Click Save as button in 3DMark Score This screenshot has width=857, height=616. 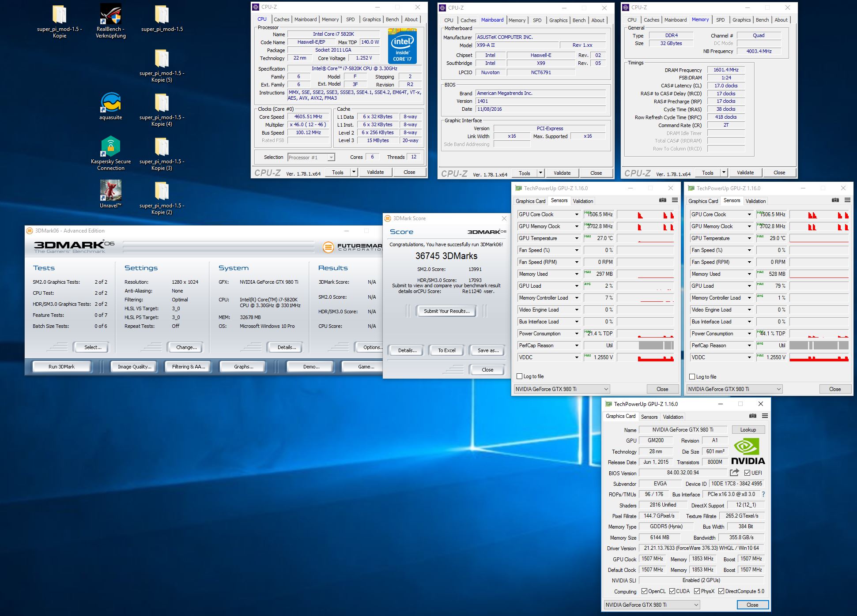coord(488,350)
